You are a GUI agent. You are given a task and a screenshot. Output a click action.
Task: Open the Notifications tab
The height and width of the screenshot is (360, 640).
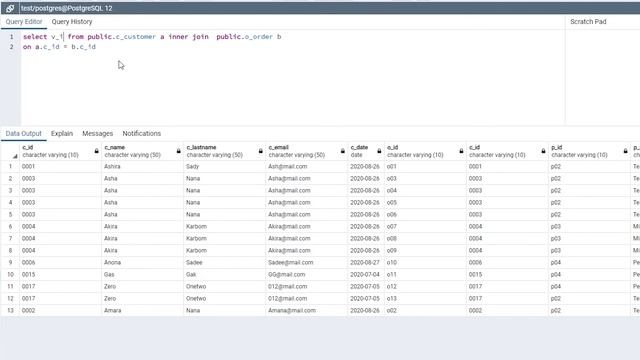click(x=142, y=133)
